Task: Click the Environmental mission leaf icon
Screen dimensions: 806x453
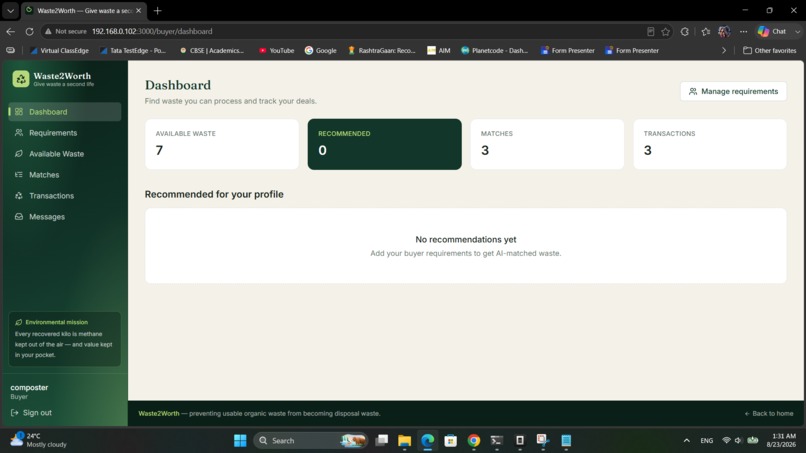Action: click(x=19, y=322)
